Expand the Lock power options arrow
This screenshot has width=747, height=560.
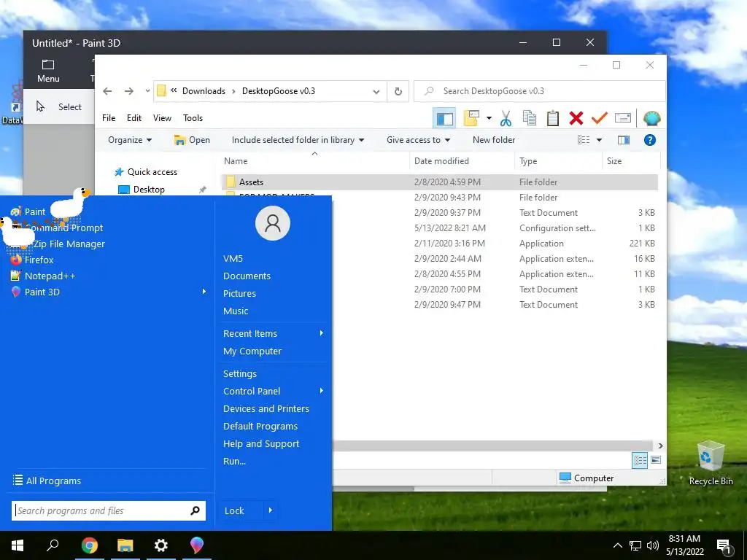(270, 510)
